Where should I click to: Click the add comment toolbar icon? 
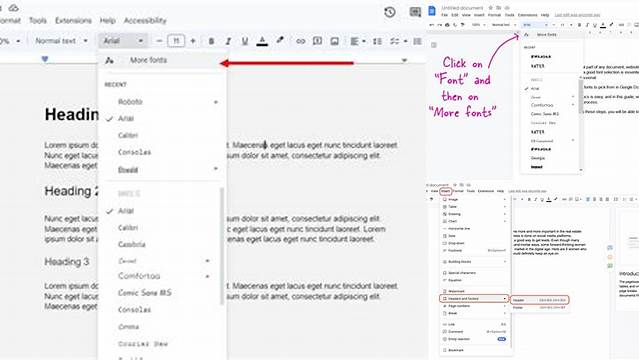click(317, 41)
